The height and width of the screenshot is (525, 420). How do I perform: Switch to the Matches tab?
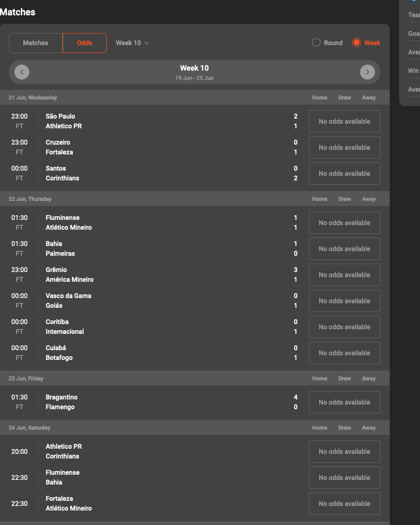pyautogui.click(x=35, y=43)
